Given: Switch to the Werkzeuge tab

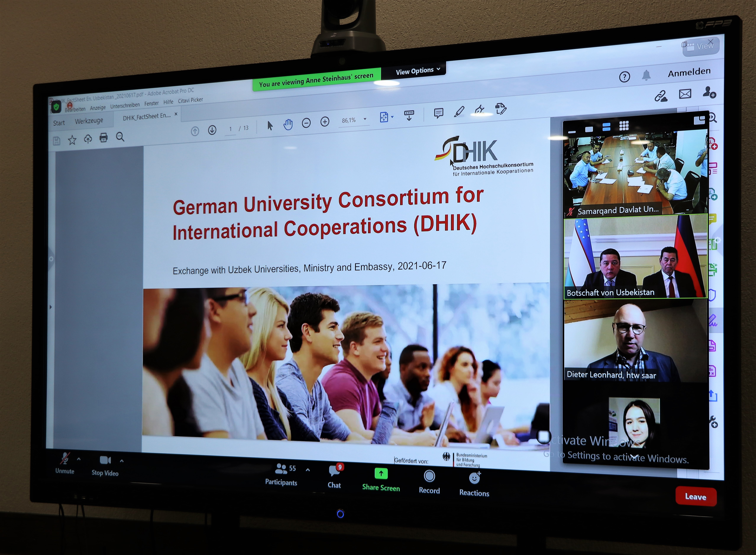Looking at the screenshot, I should pyautogui.click(x=89, y=121).
